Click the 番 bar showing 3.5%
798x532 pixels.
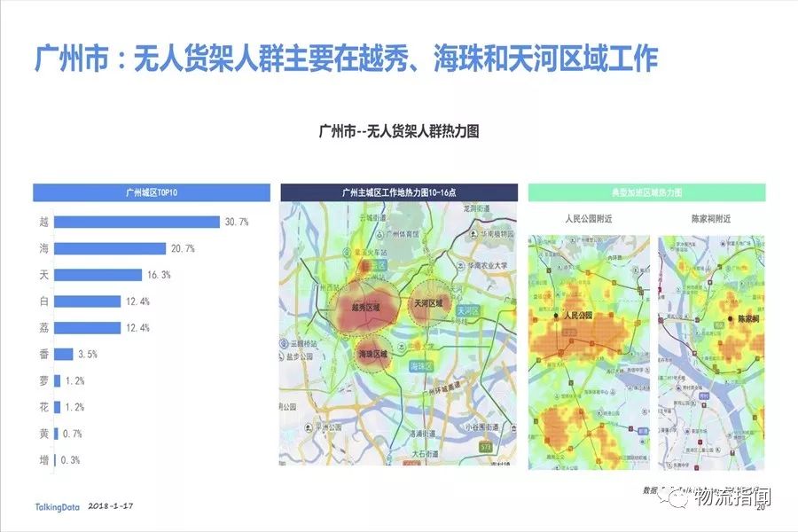tap(64, 354)
